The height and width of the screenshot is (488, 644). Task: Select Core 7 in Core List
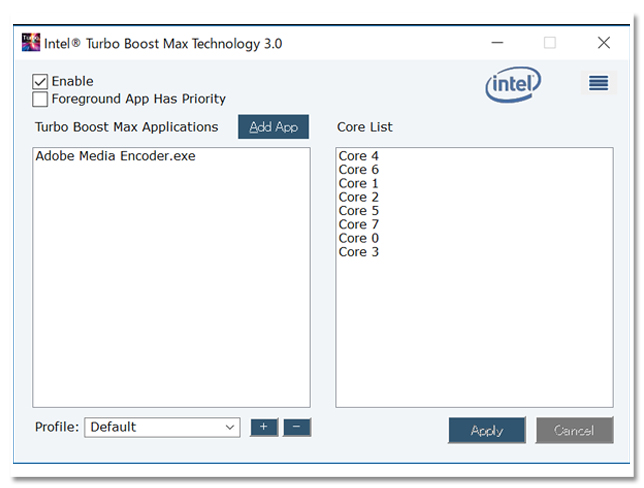(359, 224)
